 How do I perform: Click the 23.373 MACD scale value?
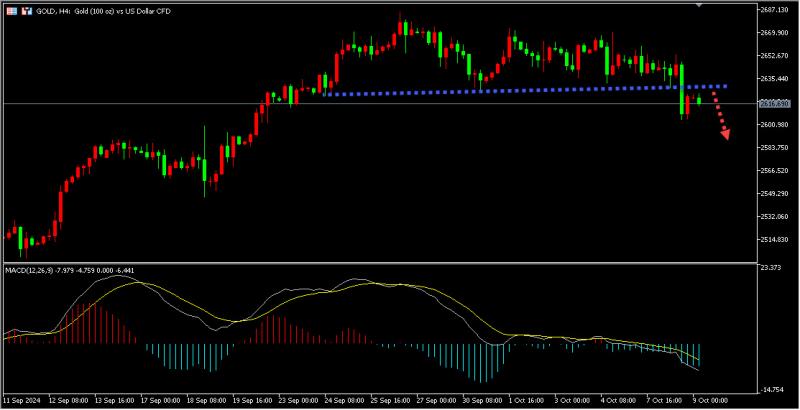coord(772,267)
